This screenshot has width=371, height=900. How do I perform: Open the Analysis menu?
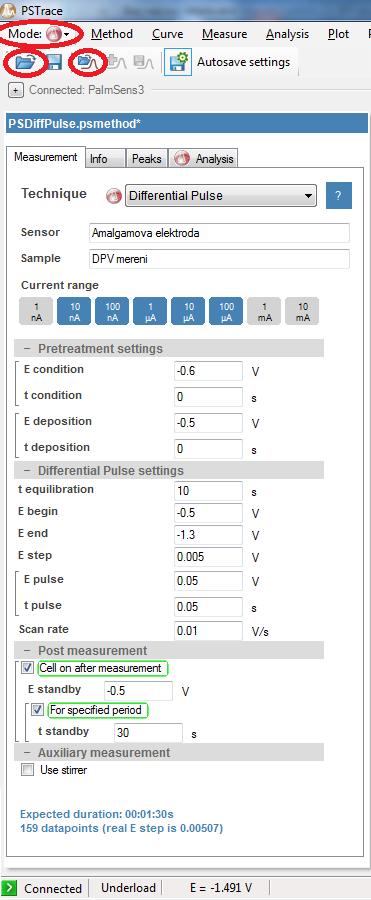coord(287,34)
